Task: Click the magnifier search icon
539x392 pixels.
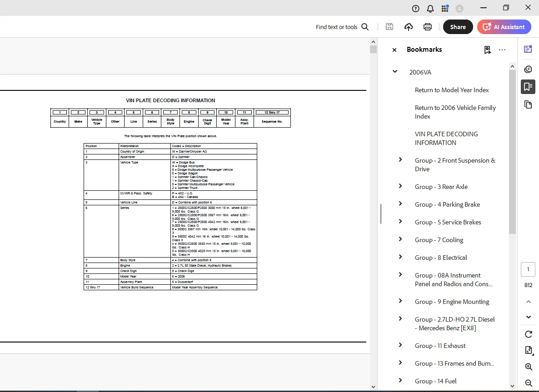Action: coord(365,27)
